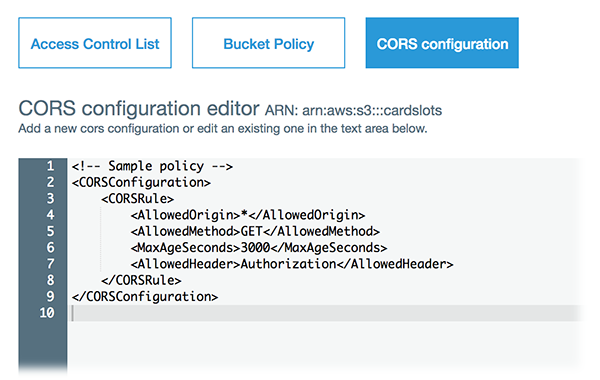Switch to the Bucket Policy tab
Screen dimensions: 600x380
268,43
